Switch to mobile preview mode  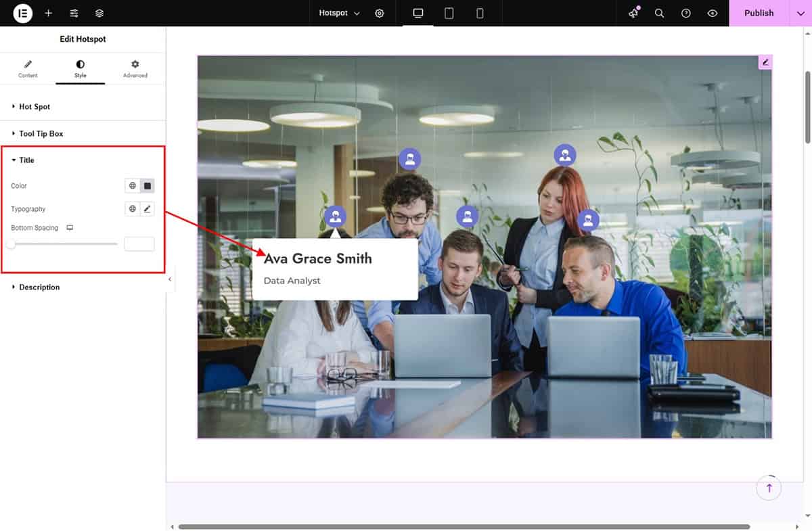(480, 13)
